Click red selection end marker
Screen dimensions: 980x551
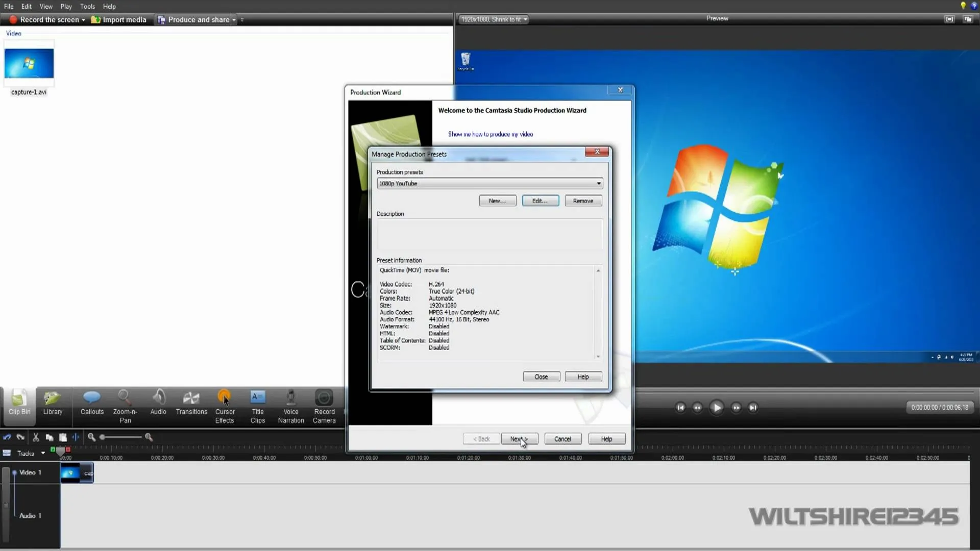(68, 449)
